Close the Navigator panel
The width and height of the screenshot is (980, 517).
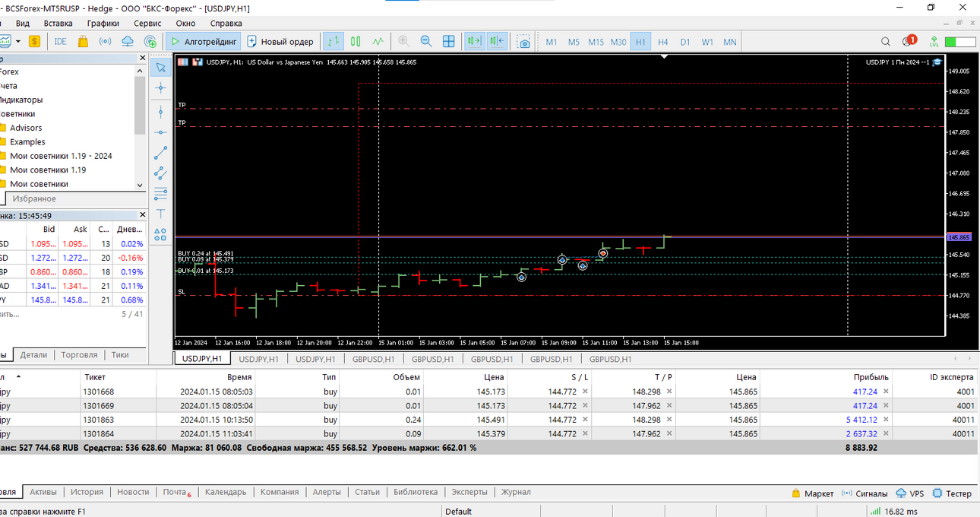[x=141, y=58]
